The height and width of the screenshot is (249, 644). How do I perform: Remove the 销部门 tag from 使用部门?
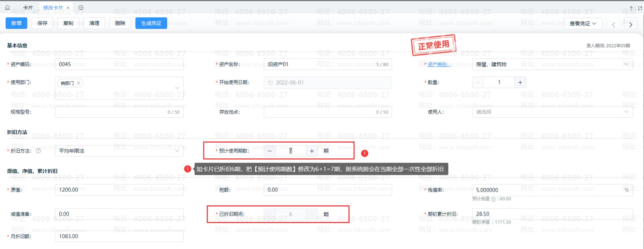pos(79,83)
